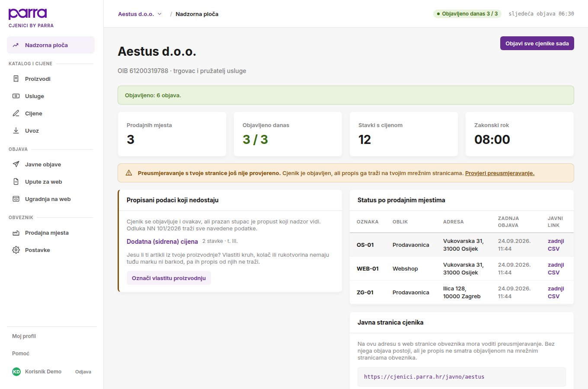This screenshot has height=389, width=588.
Task: Click the Usluge banknote icon
Action: (x=16, y=96)
